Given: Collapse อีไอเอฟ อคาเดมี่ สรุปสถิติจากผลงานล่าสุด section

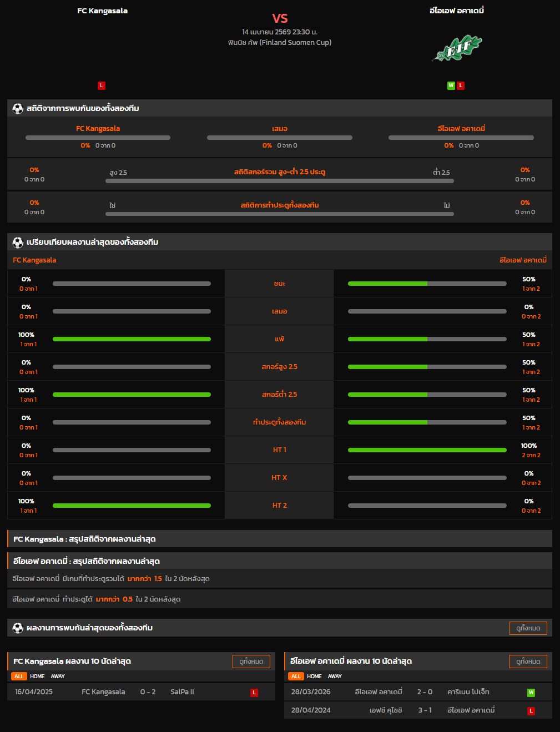Looking at the screenshot, I should point(280,561).
